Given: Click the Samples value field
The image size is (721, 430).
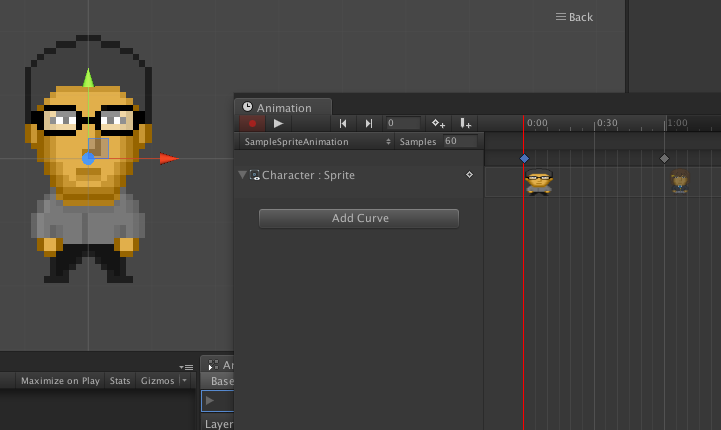Looking at the screenshot, I should 460,141.
